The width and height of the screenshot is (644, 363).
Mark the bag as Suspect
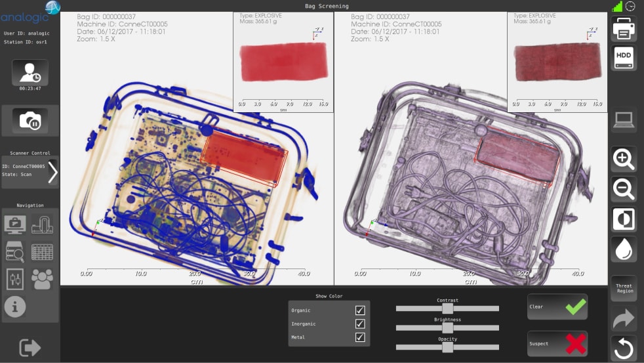pyautogui.click(x=557, y=344)
